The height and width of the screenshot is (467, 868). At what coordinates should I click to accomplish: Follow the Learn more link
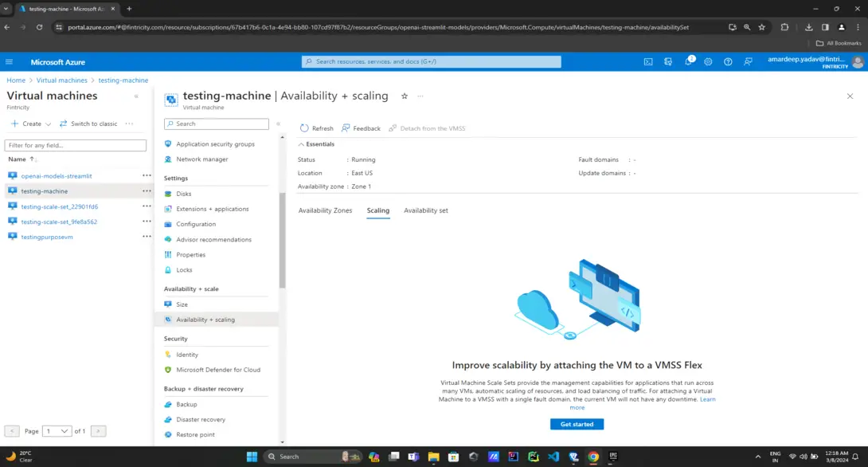click(x=707, y=399)
